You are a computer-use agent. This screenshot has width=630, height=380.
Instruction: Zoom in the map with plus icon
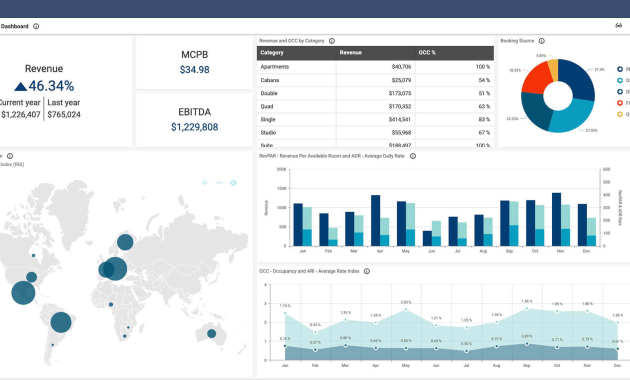coord(205,183)
